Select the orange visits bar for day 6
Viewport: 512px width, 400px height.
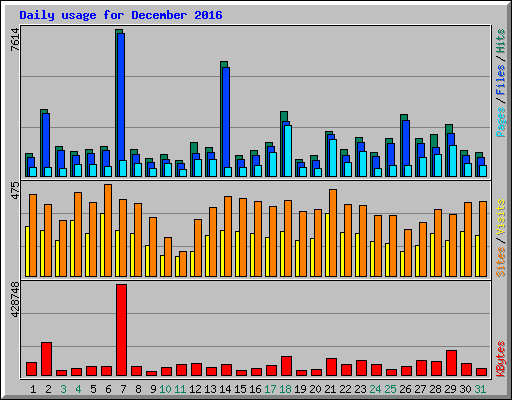click(108, 230)
